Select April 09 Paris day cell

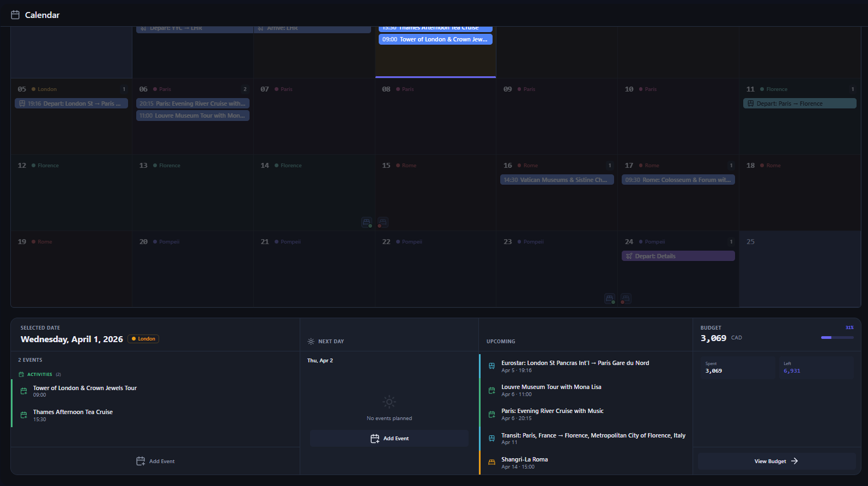click(x=557, y=116)
